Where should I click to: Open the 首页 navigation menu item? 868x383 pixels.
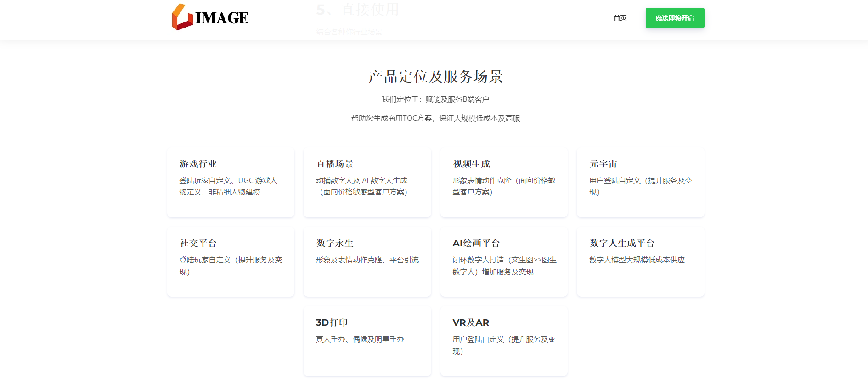click(x=620, y=18)
